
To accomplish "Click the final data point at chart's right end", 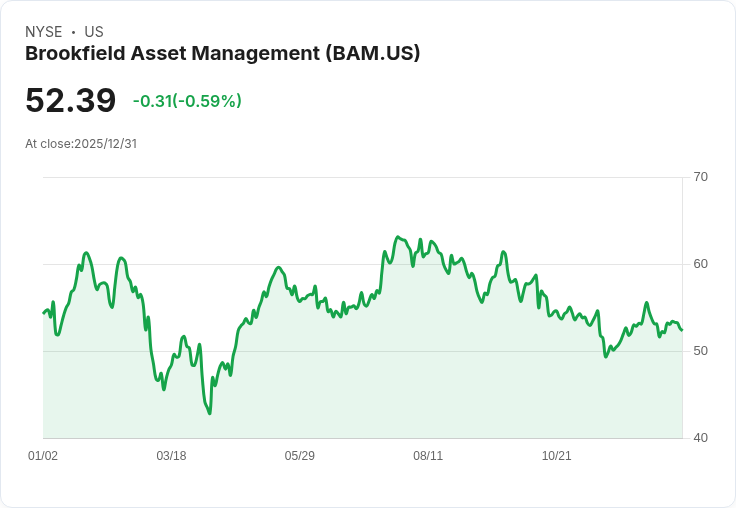I will pyautogui.click(x=682, y=330).
